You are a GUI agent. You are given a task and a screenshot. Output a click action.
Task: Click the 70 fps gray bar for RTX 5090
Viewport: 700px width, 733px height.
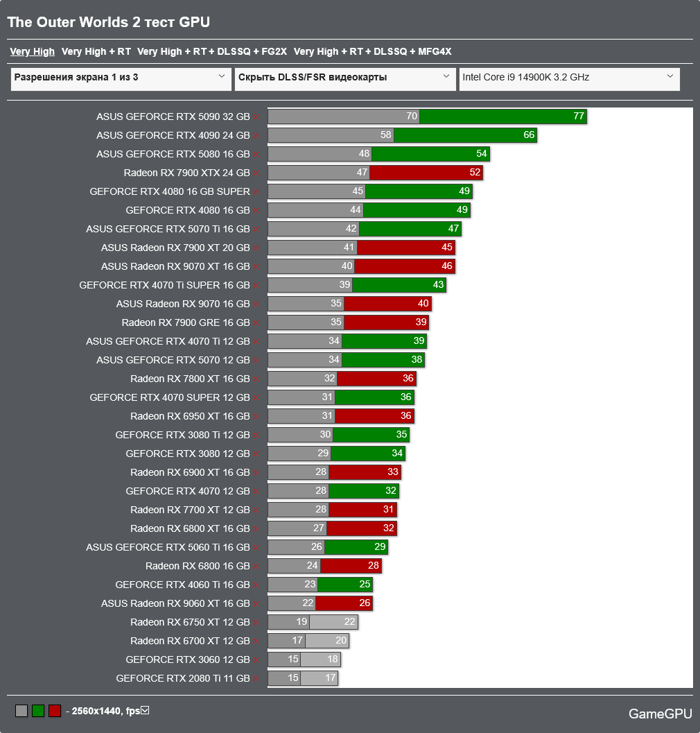pyautogui.click(x=344, y=117)
